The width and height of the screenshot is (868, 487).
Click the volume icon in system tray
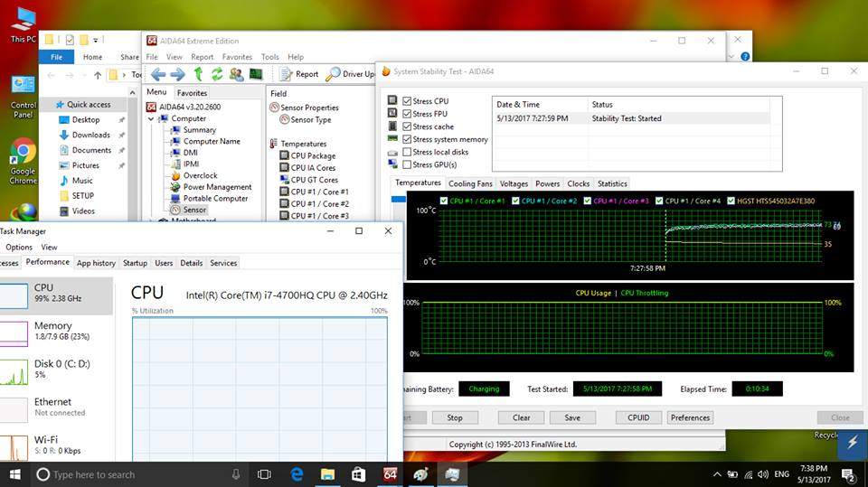coord(763,474)
